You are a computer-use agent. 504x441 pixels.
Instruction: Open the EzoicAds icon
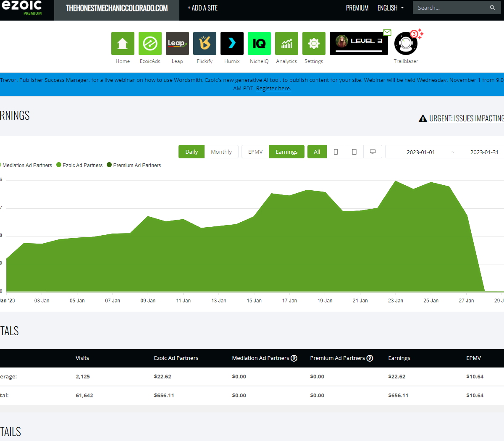(x=150, y=43)
